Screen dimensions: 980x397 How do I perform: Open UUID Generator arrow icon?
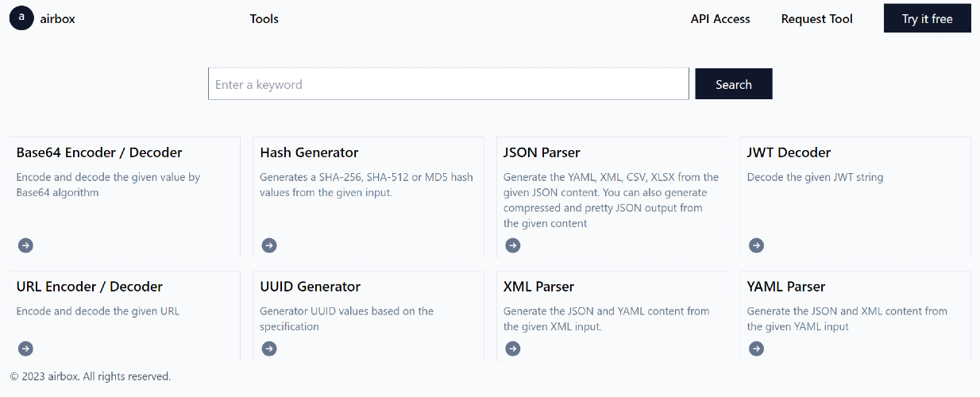pos(269,348)
